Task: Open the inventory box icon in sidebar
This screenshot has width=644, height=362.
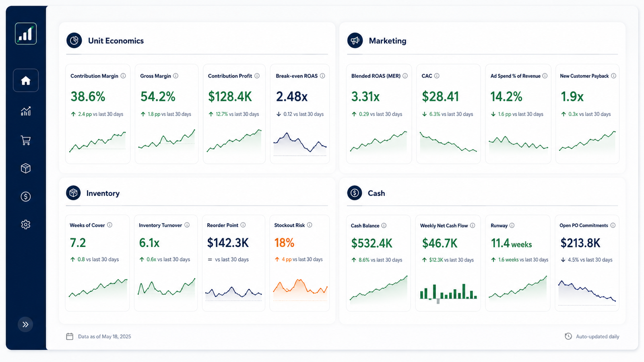Action: [x=26, y=168]
